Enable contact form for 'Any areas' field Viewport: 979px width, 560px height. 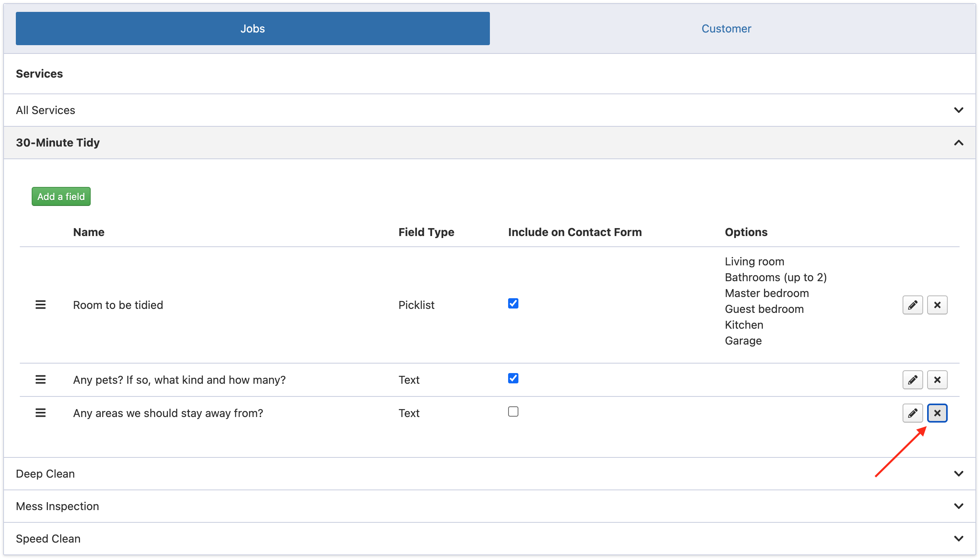pyautogui.click(x=513, y=411)
